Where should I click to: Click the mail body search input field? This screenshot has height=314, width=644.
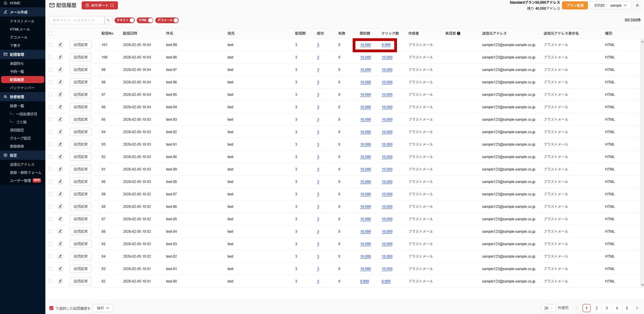(77, 20)
